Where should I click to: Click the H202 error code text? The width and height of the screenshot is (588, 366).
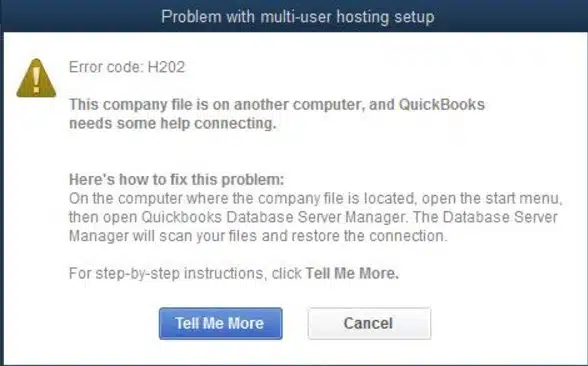pyautogui.click(x=166, y=67)
